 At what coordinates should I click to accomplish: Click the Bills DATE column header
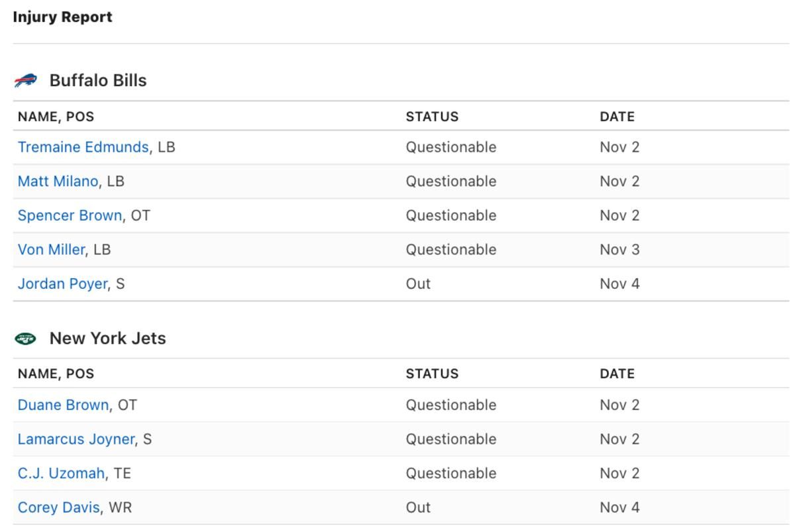coord(617,117)
